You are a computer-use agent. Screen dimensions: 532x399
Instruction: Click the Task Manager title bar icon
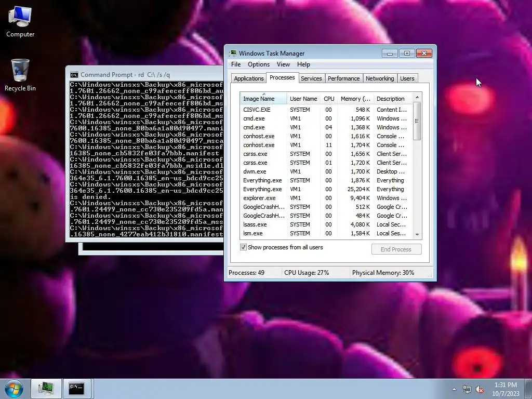[x=233, y=54]
